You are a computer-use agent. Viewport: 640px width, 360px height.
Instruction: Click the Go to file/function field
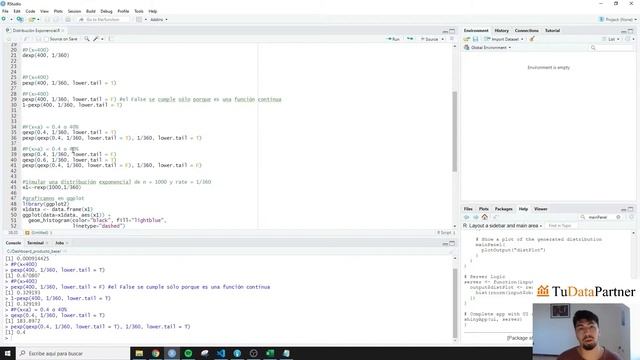coord(103,20)
